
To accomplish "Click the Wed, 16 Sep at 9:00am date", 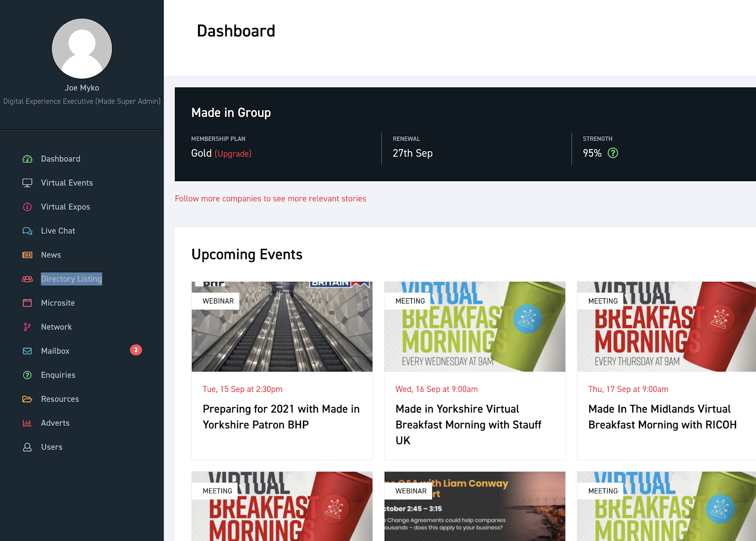I will point(437,389).
